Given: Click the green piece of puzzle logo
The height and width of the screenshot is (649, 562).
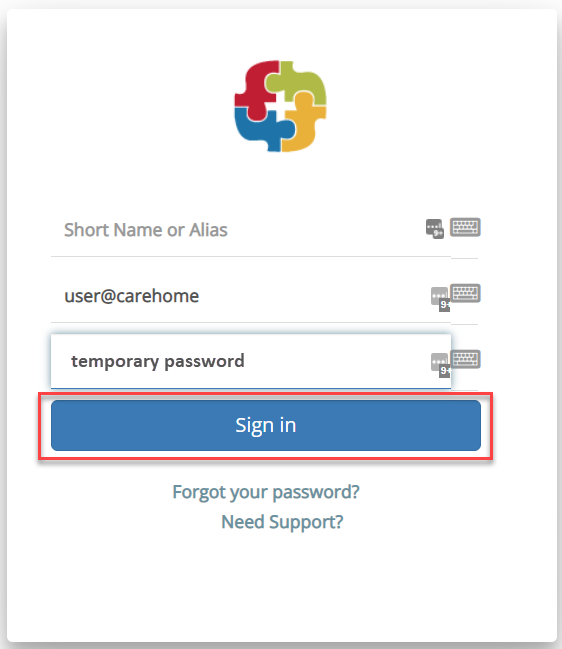Looking at the screenshot, I should 299,83.
